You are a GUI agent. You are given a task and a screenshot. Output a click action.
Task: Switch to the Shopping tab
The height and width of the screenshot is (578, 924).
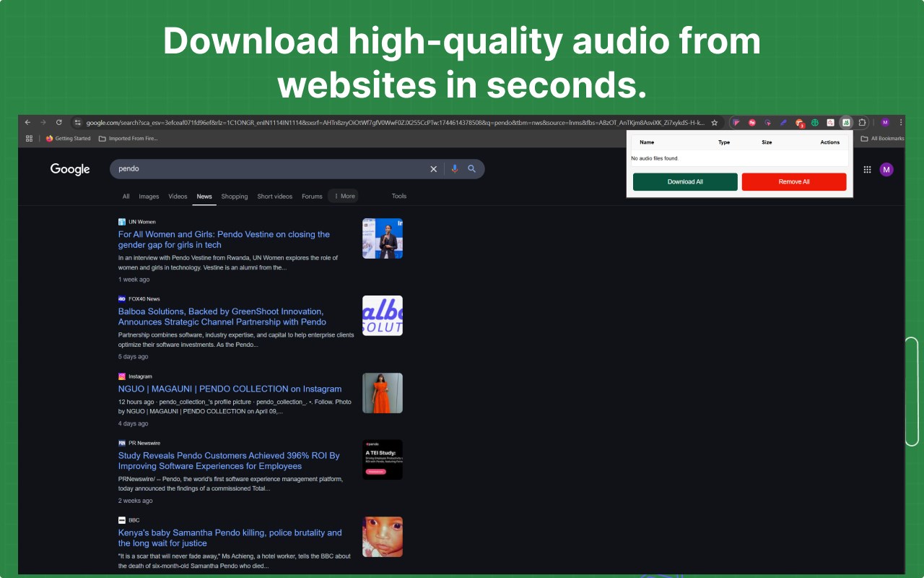point(235,197)
